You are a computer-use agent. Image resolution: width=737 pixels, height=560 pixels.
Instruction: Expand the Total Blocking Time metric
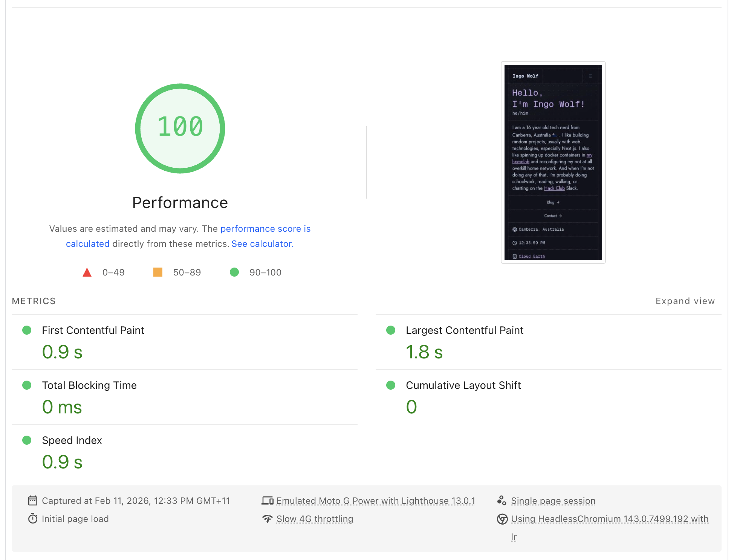pos(89,385)
